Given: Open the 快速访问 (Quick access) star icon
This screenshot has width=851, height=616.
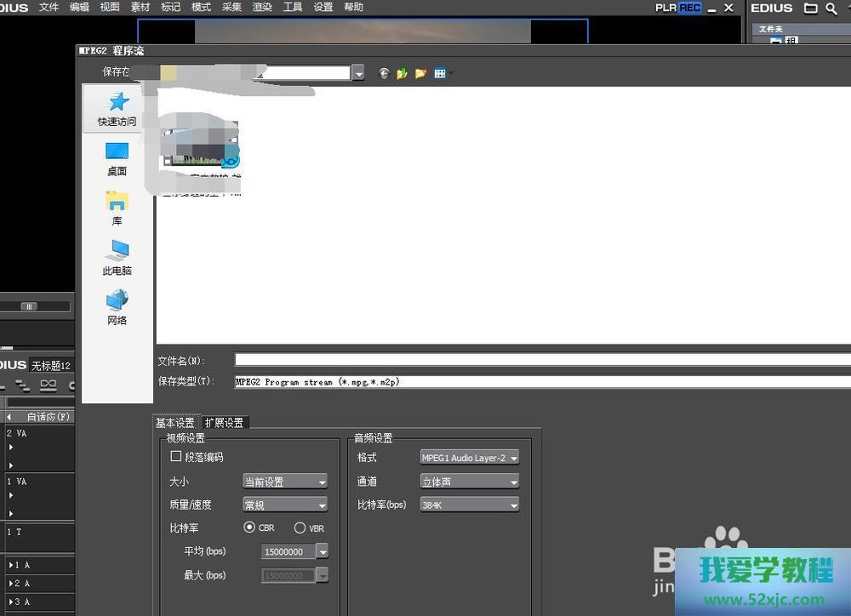Looking at the screenshot, I should [117, 103].
